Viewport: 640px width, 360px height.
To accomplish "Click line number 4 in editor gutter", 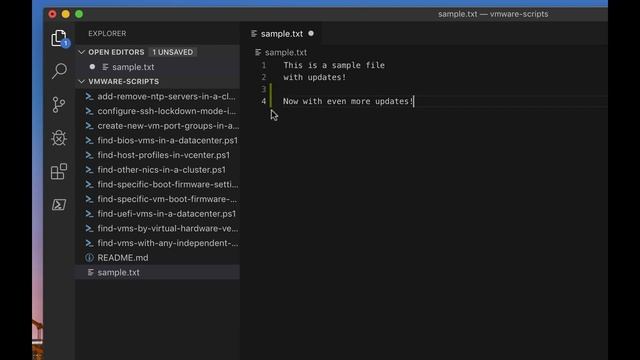I will 264,101.
